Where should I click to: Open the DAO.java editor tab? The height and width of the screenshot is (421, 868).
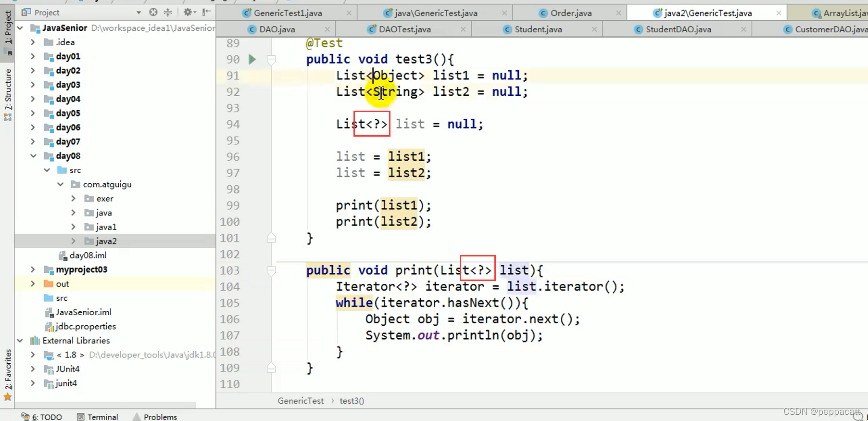click(x=277, y=29)
